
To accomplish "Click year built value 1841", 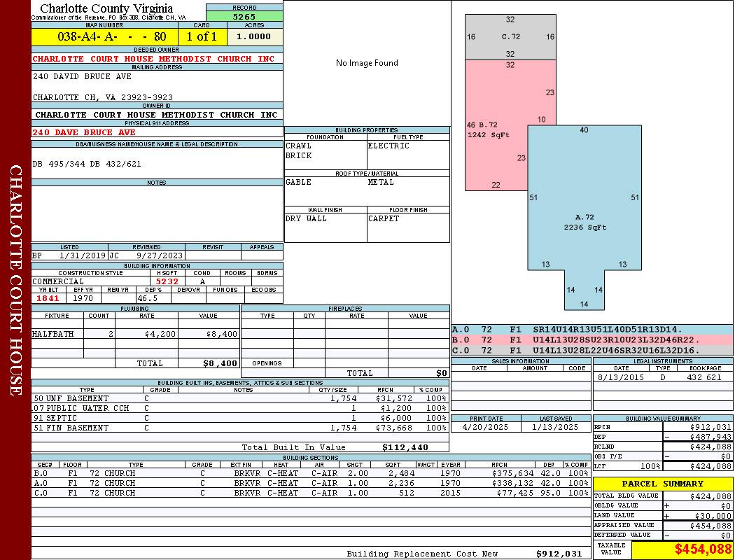I will coord(48,298).
